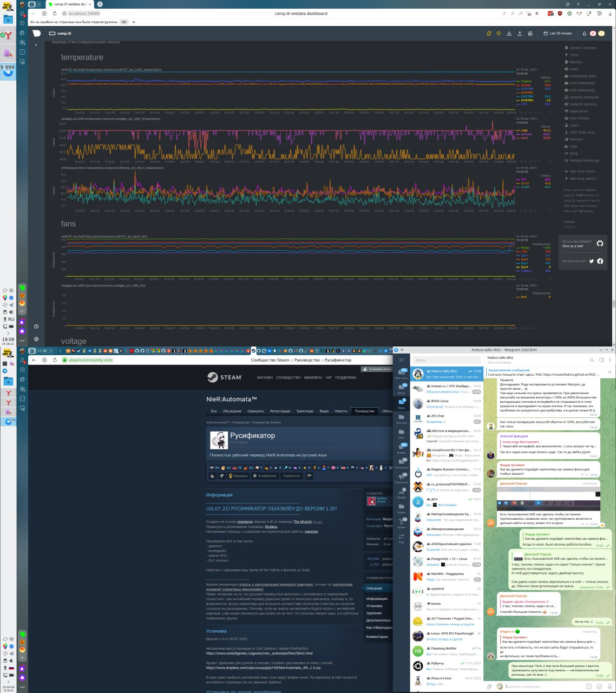Go back in the Steam browser window

[x=34, y=359]
